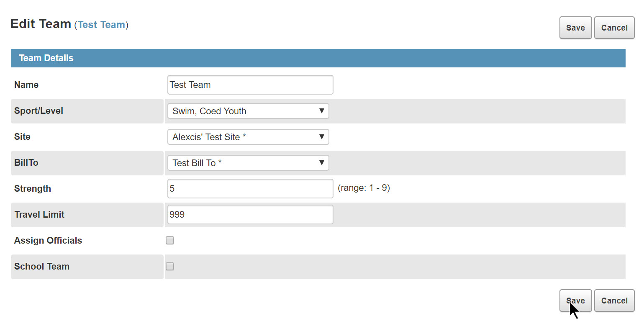644x329 pixels.
Task: Open the Sport/Level dropdown
Action: click(x=248, y=111)
